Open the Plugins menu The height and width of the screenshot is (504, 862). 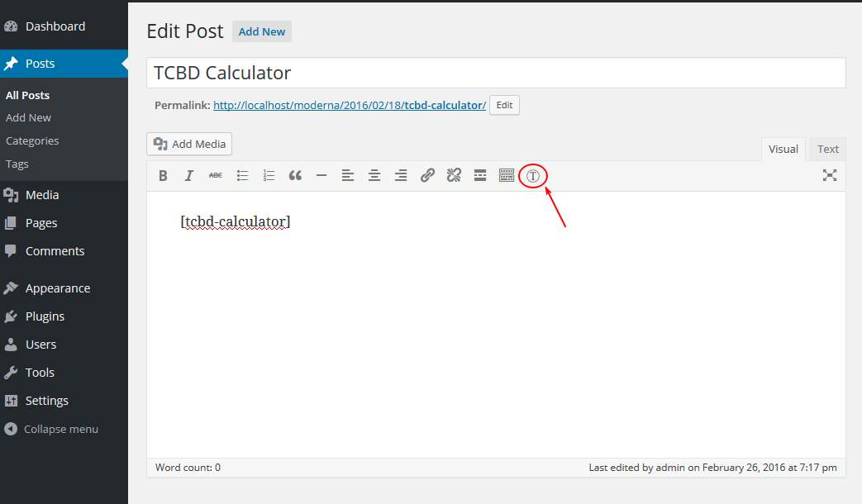(64, 316)
